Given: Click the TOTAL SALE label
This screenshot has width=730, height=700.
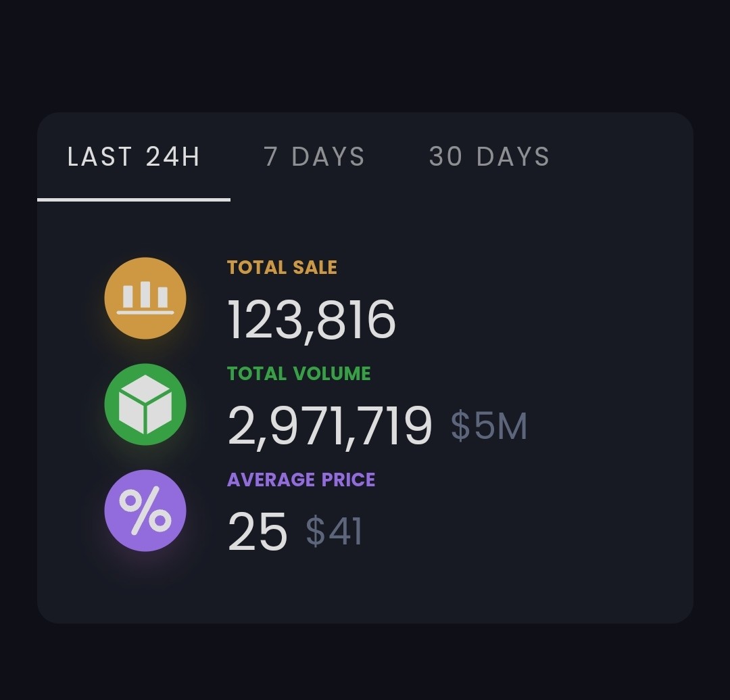Looking at the screenshot, I should coord(282,267).
